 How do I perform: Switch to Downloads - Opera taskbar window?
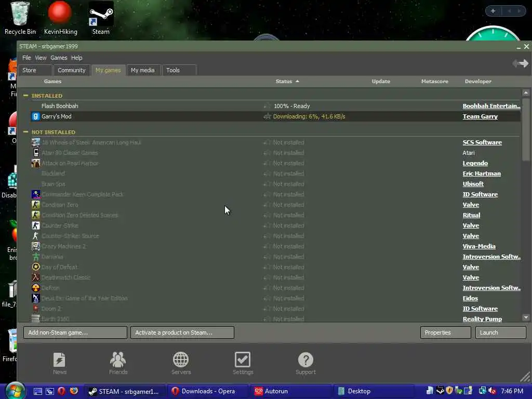[208, 391]
